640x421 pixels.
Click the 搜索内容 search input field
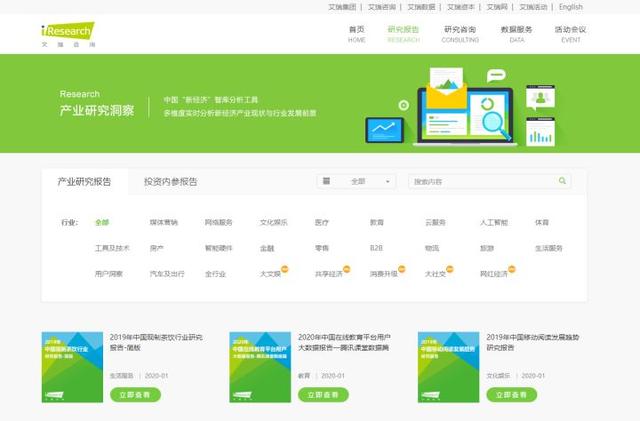coord(480,181)
